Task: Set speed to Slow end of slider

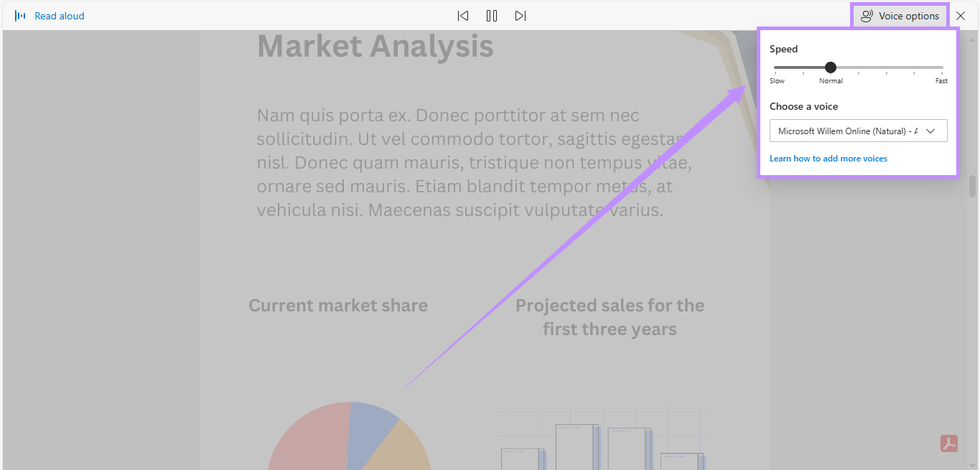Action: point(775,67)
